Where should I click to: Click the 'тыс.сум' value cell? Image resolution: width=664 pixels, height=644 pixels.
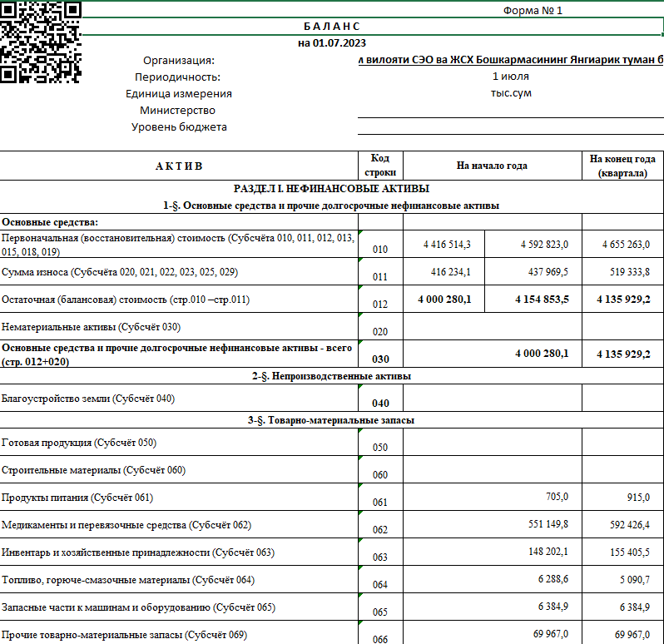(x=511, y=93)
